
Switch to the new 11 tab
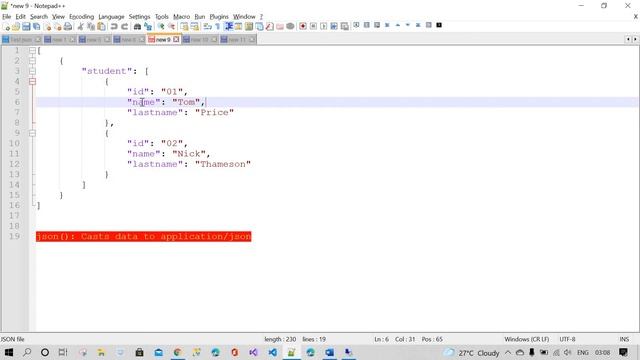pos(238,40)
